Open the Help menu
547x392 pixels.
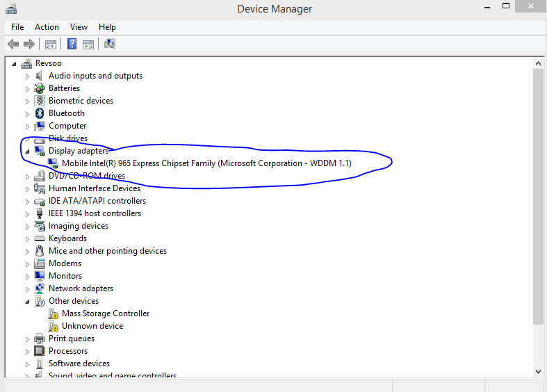pyautogui.click(x=107, y=27)
